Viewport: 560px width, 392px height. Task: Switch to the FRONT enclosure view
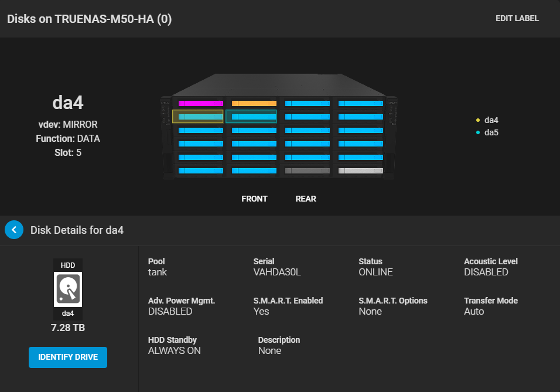(x=254, y=199)
